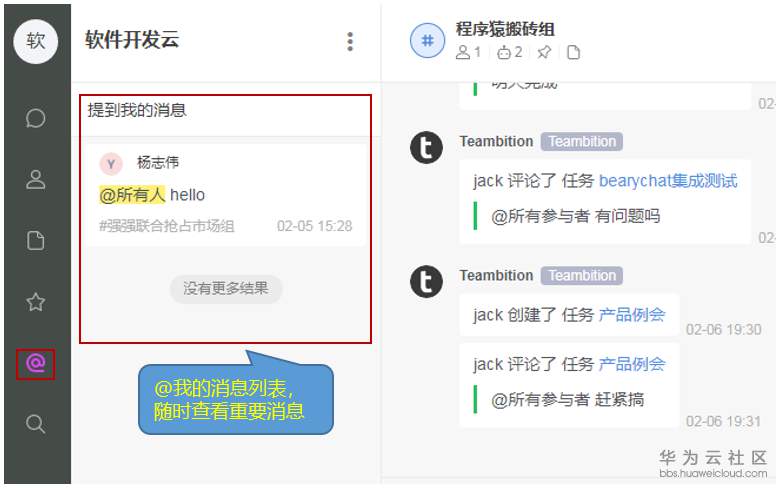
Task: Open the three-dot menu beside 软件开发云
Action: point(350,42)
